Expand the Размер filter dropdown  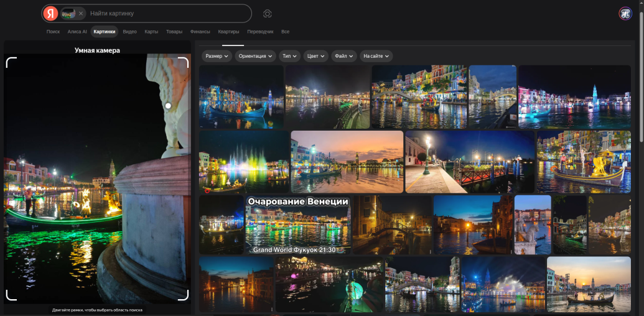pos(217,56)
